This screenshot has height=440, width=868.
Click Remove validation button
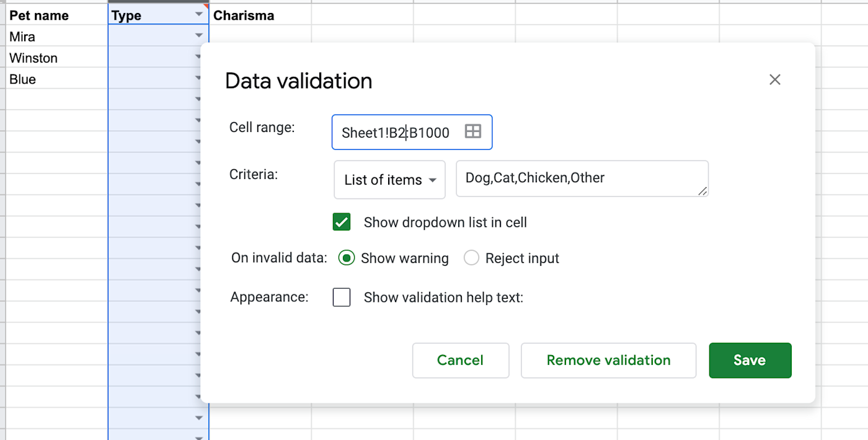pyautogui.click(x=608, y=360)
